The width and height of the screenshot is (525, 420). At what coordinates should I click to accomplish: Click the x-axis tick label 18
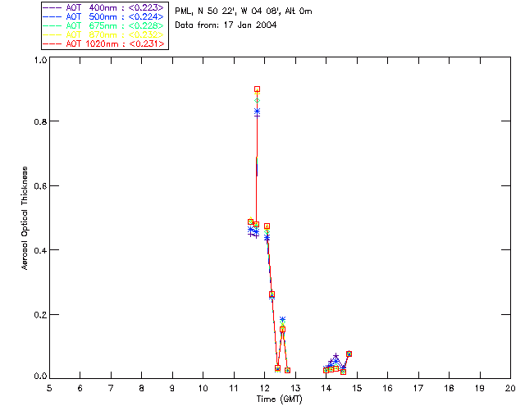tap(450, 388)
